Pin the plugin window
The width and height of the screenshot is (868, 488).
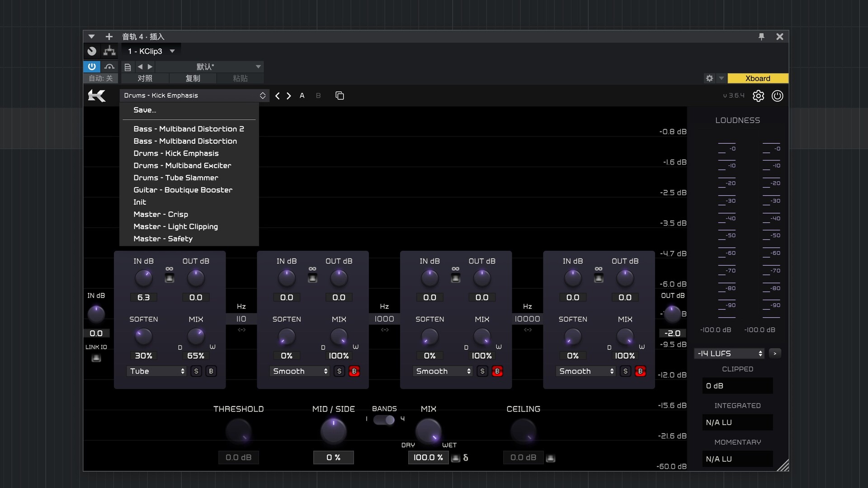(x=761, y=37)
